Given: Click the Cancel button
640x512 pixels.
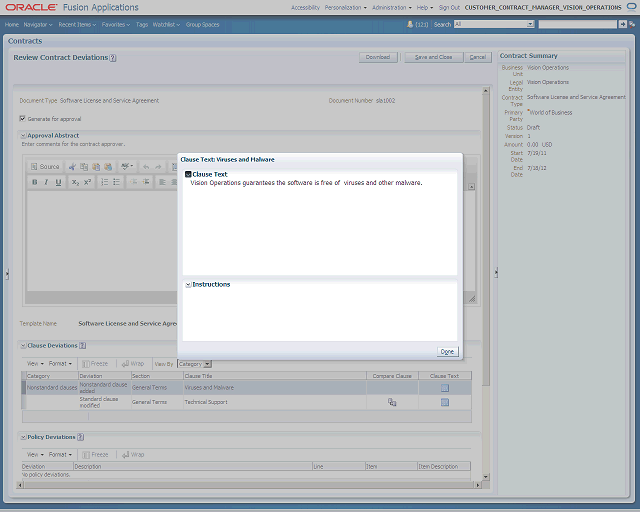Looking at the screenshot, I should [478, 57].
